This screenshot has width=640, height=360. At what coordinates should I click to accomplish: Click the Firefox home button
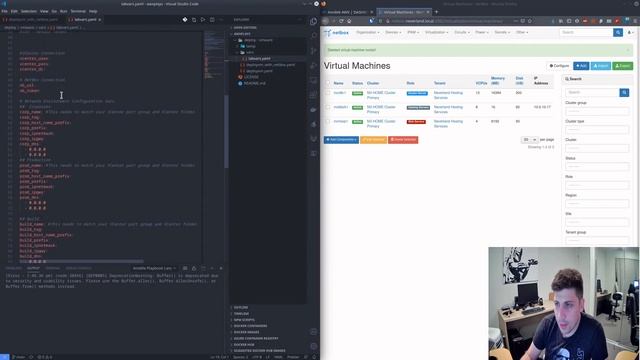tap(349, 21)
